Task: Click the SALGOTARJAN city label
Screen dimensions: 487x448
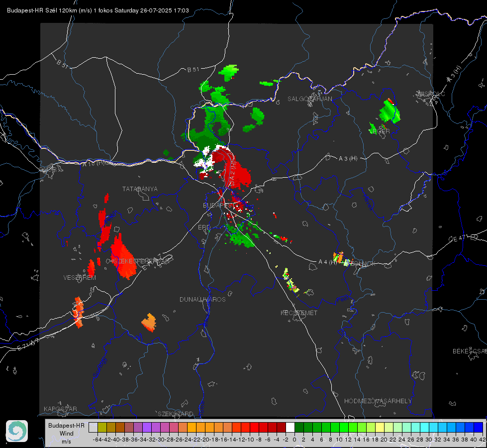Action: 309,99
